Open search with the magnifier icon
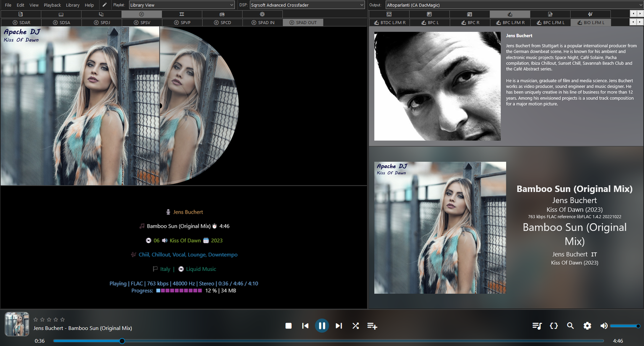This screenshot has width=644, height=346. click(571, 326)
